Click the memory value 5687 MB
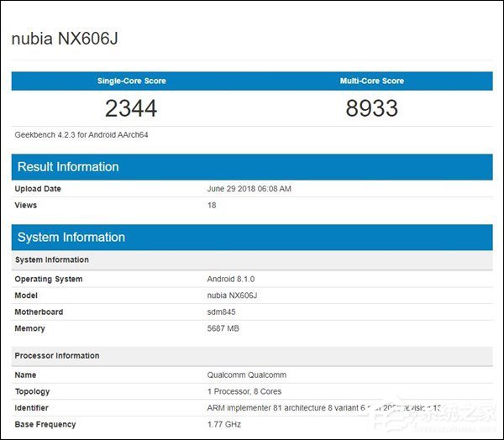The image size is (504, 440). pos(223,328)
